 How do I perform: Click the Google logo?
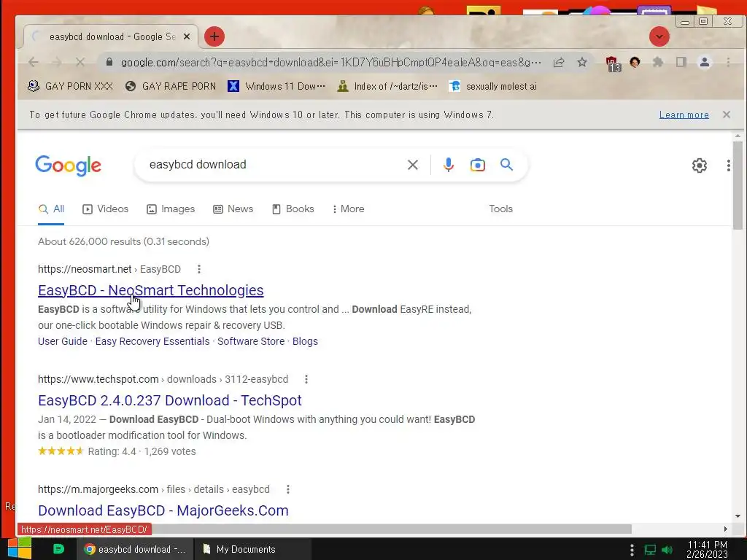(x=68, y=166)
